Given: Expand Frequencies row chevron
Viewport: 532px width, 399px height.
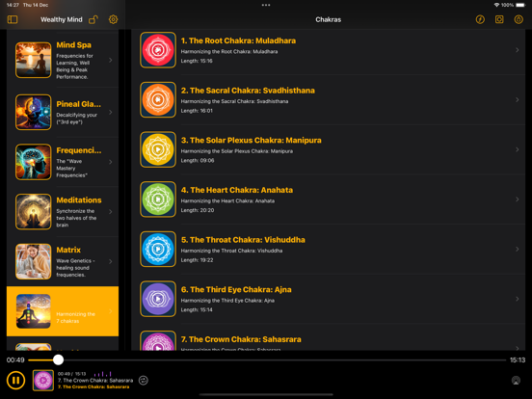Looking at the screenshot, I should 111,162.
